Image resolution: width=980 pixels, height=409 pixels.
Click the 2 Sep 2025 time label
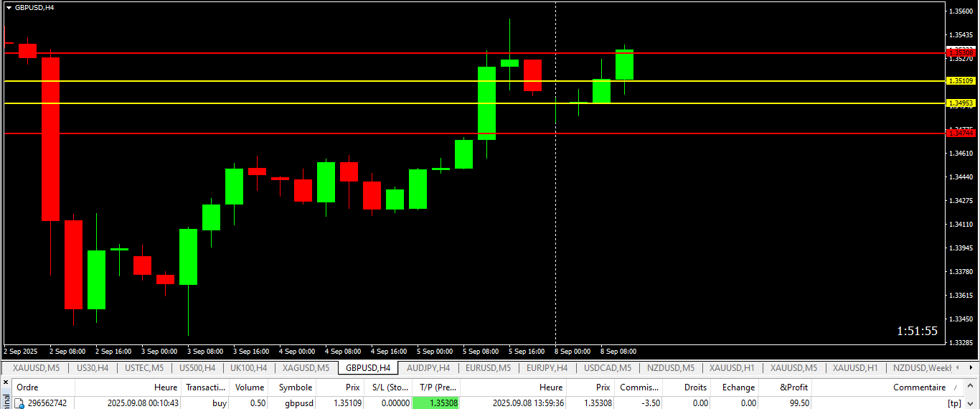click(x=21, y=352)
